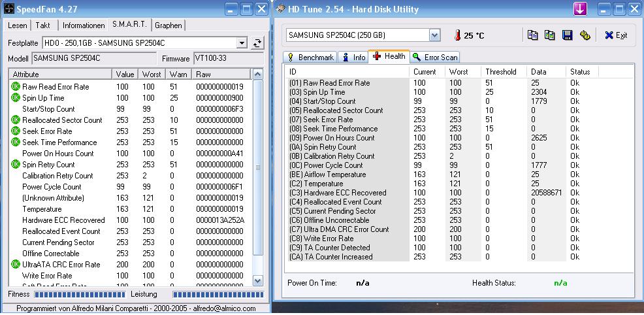Click the HD Tune thermometer temperature icon
The width and height of the screenshot is (644, 315).
click(458, 35)
